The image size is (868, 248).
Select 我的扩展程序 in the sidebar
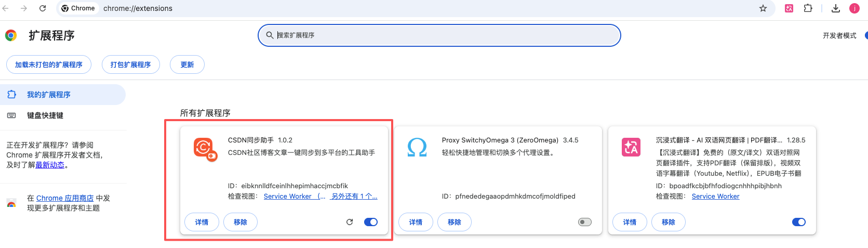click(x=49, y=95)
